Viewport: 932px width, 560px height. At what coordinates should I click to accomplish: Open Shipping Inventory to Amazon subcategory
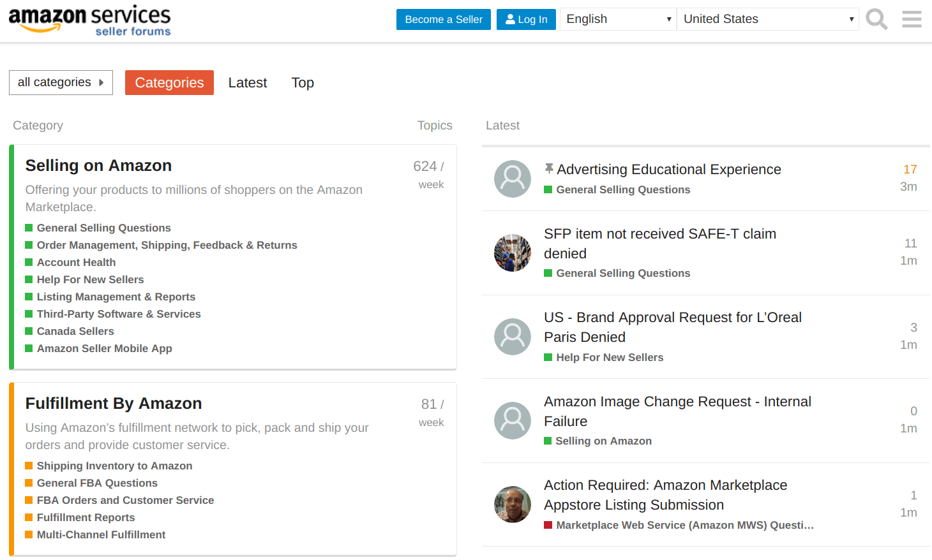pos(114,466)
